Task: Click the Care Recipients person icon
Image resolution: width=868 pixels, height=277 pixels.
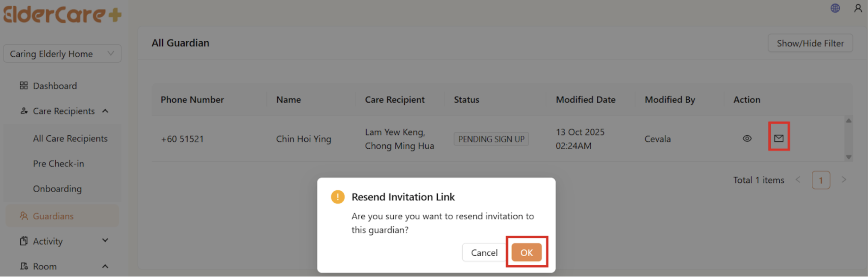Action: tap(24, 111)
